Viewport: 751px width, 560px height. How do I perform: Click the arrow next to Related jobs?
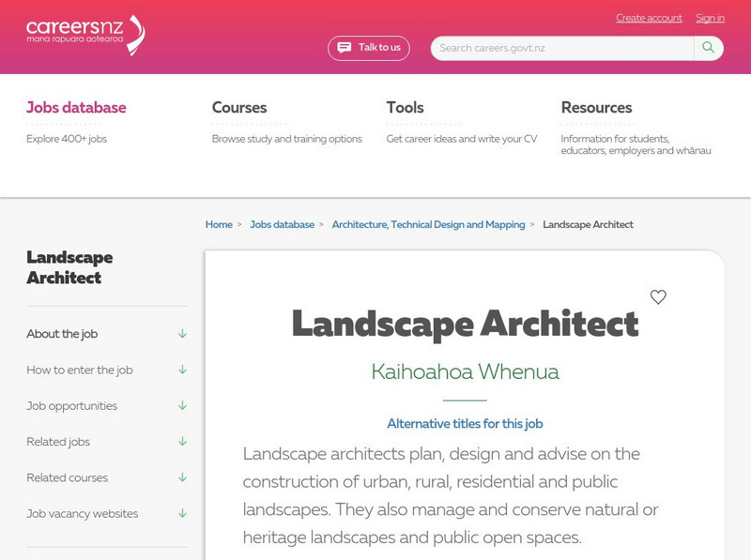point(182,442)
